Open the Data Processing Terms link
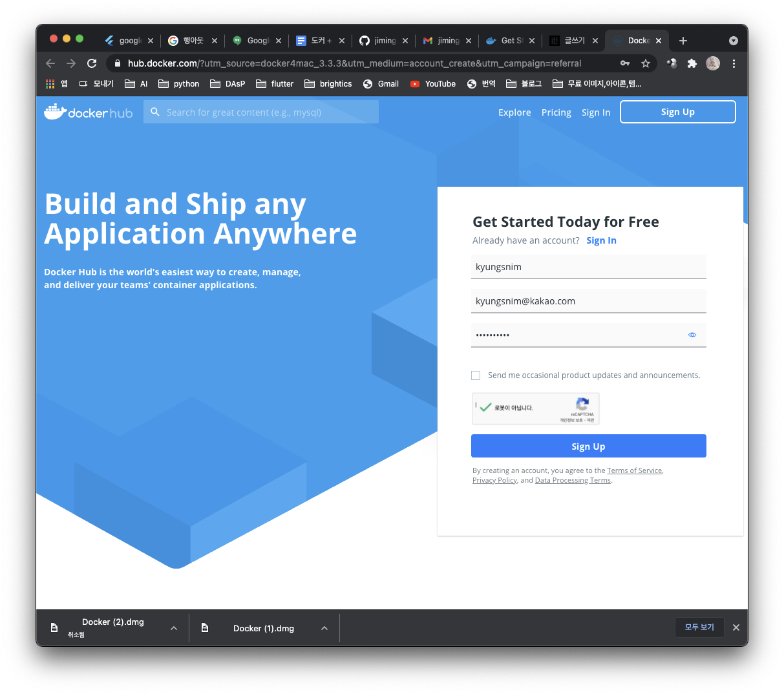This screenshot has width=784, height=694. tap(573, 480)
